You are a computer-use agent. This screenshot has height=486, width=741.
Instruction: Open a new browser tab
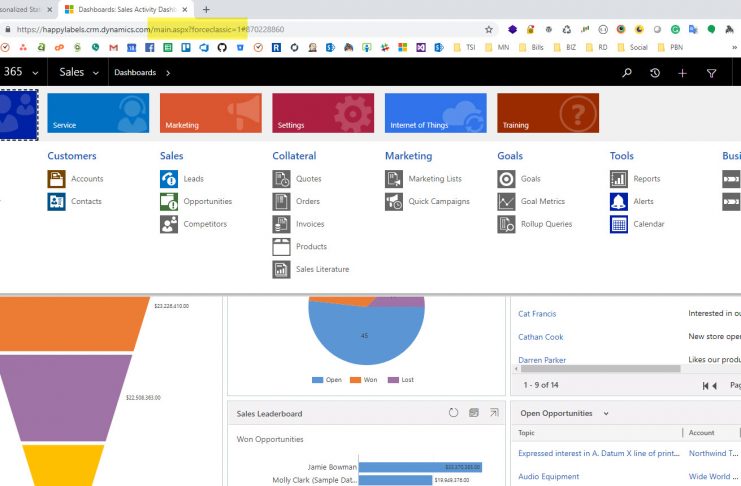pyautogui.click(x=206, y=9)
